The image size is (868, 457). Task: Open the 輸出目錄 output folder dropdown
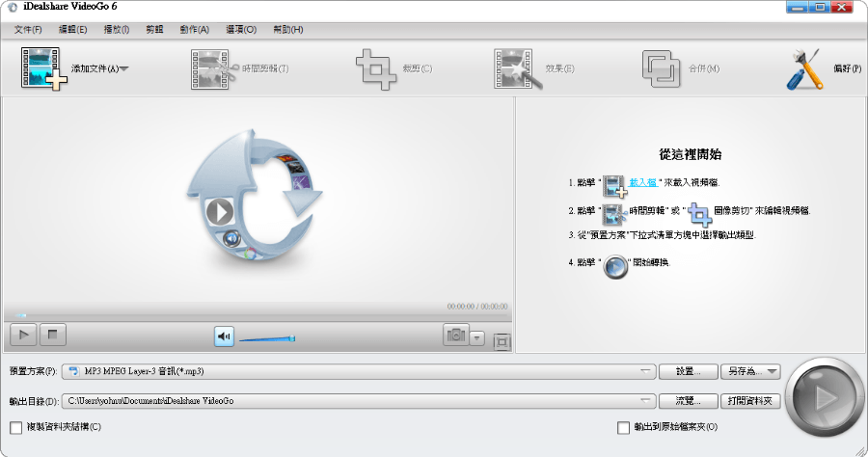pos(359,400)
